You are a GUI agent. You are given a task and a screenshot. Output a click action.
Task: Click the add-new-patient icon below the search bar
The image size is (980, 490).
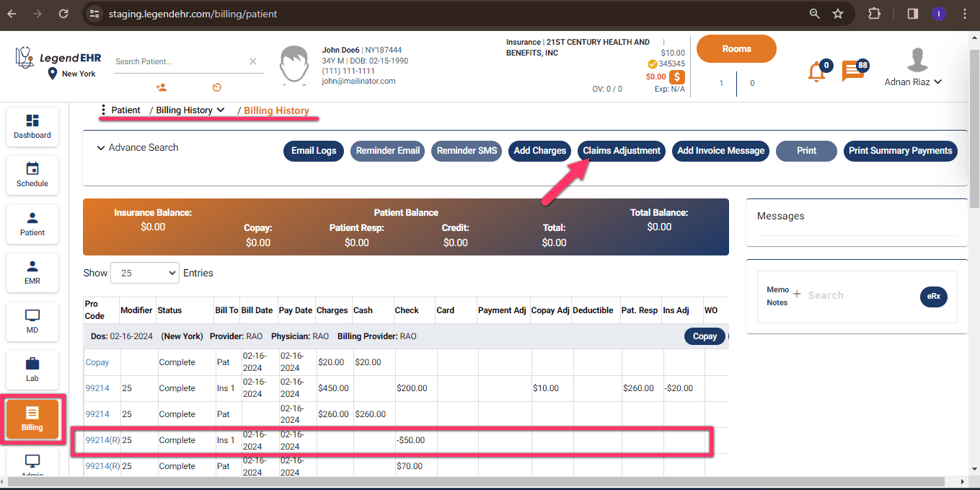click(x=162, y=87)
